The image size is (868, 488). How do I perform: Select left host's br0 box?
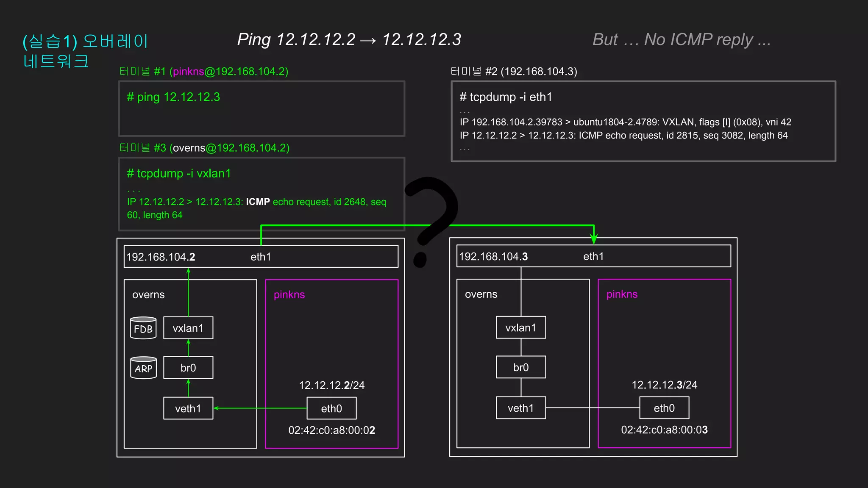coord(188,368)
